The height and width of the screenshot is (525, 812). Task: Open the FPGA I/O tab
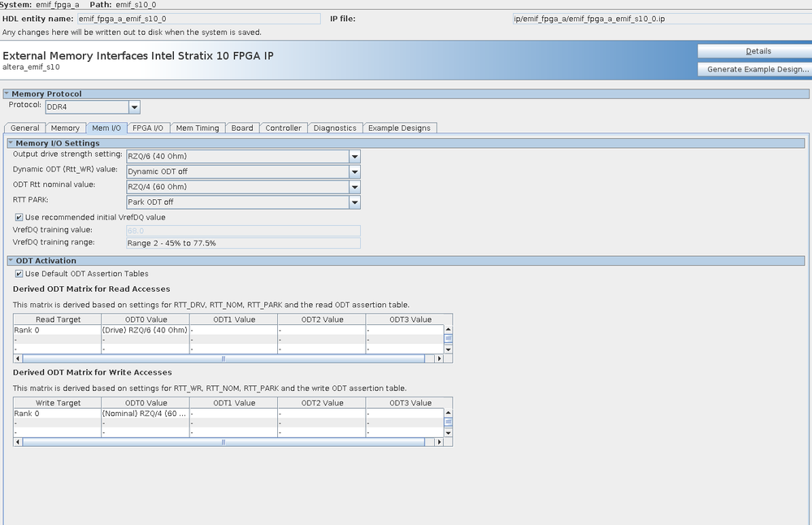[x=148, y=128]
